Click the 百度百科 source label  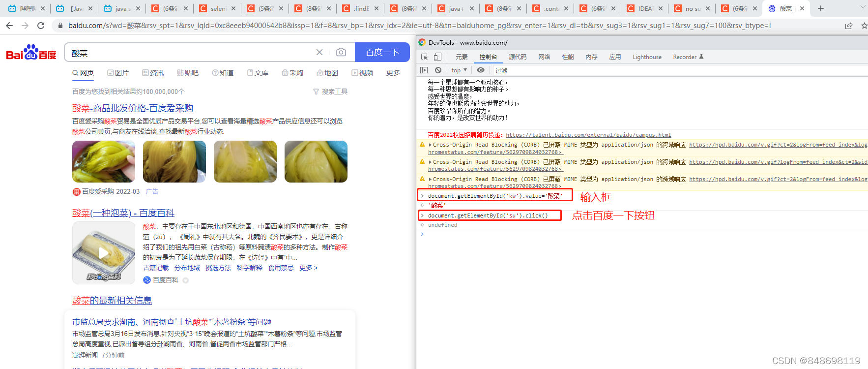165,280
